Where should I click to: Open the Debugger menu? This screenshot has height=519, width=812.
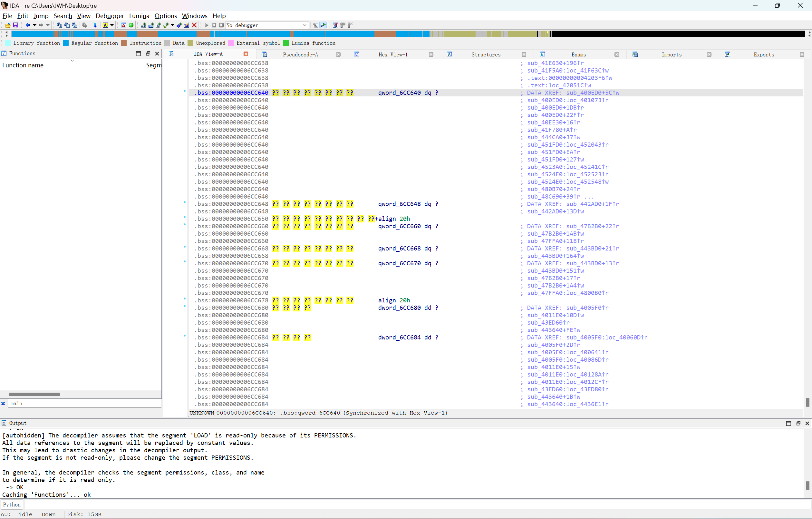pos(110,16)
